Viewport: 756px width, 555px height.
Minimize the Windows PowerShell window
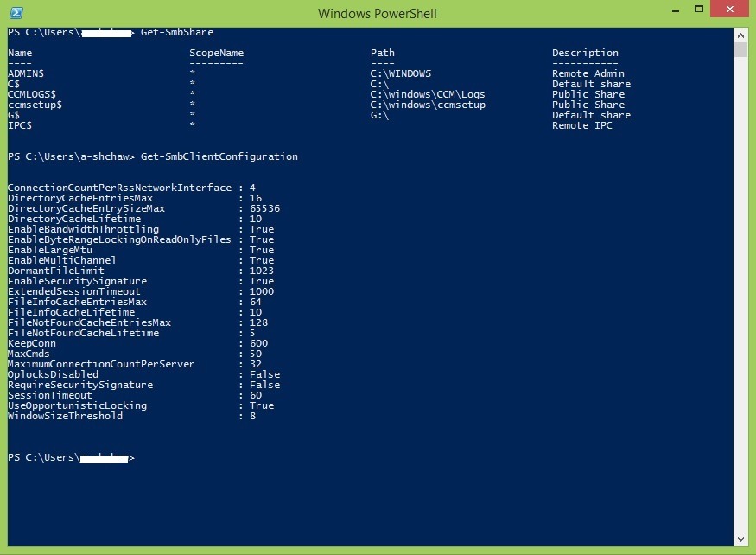coord(676,10)
